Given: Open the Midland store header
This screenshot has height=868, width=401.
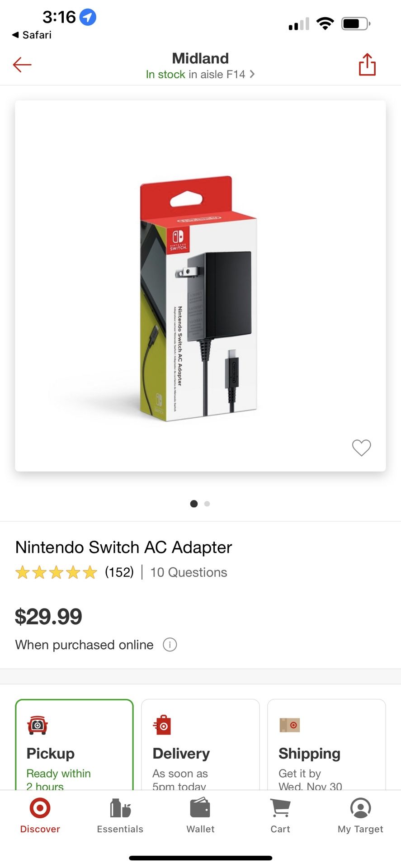Looking at the screenshot, I should pos(200,58).
